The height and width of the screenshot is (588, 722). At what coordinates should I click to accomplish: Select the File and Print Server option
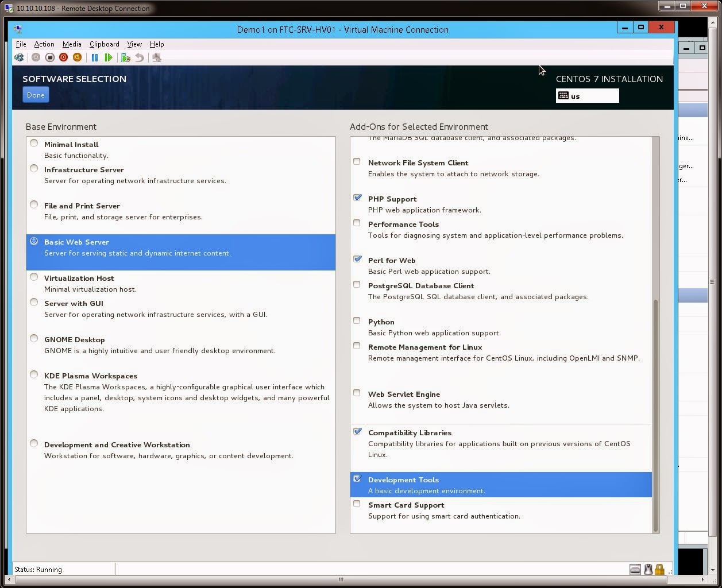click(34, 205)
